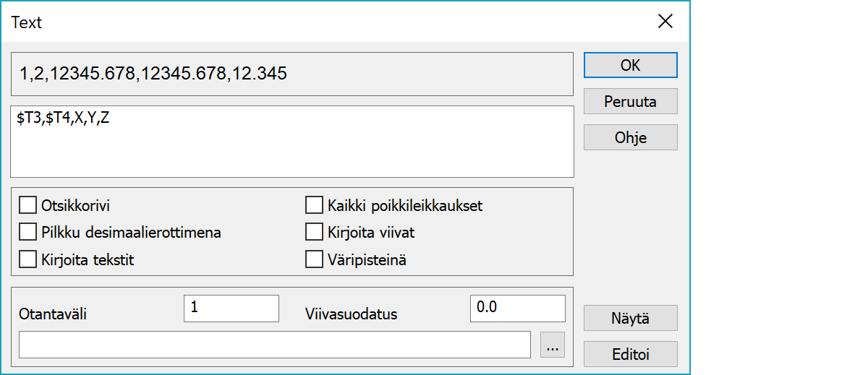Cancel the dialog with Peruuta
The height and width of the screenshot is (375, 868).
point(630,102)
